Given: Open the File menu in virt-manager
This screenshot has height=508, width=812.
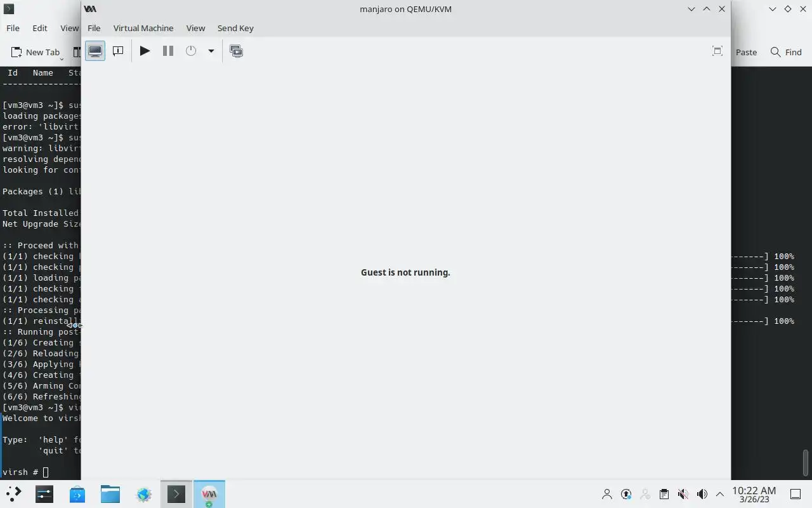Looking at the screenshot, I should click(94, 28).
